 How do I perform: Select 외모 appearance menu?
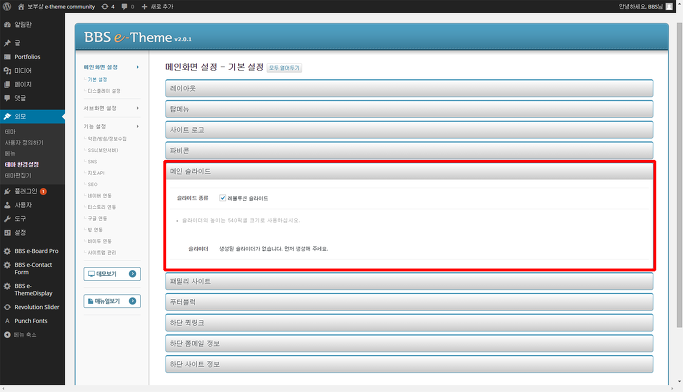pos(32,116)
